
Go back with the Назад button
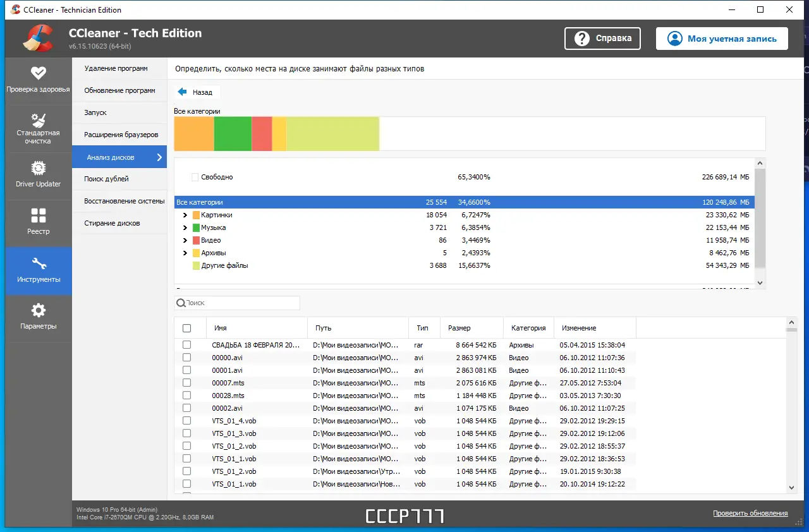coord(198,92)
